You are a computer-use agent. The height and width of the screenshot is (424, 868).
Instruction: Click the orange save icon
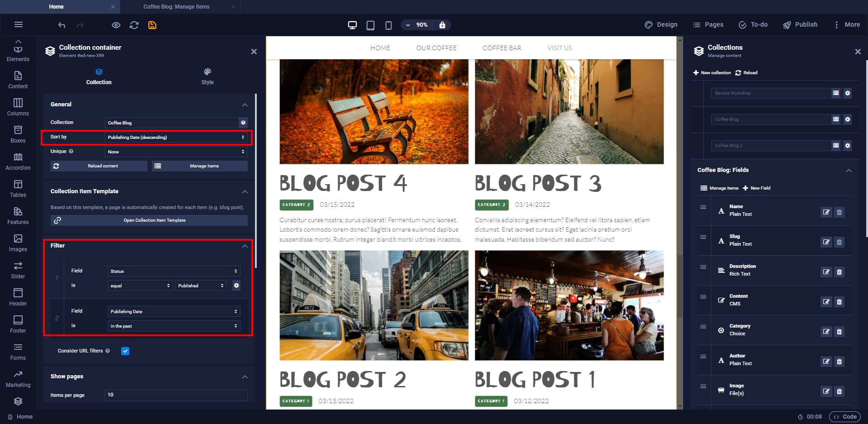click(152, 25)
